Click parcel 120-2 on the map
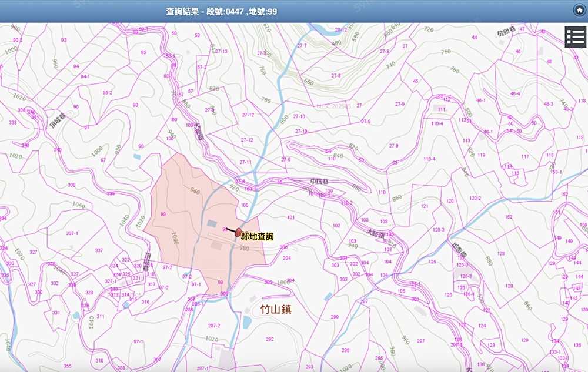The width and height of the screenshot is (588, 372). pos(475,198)
